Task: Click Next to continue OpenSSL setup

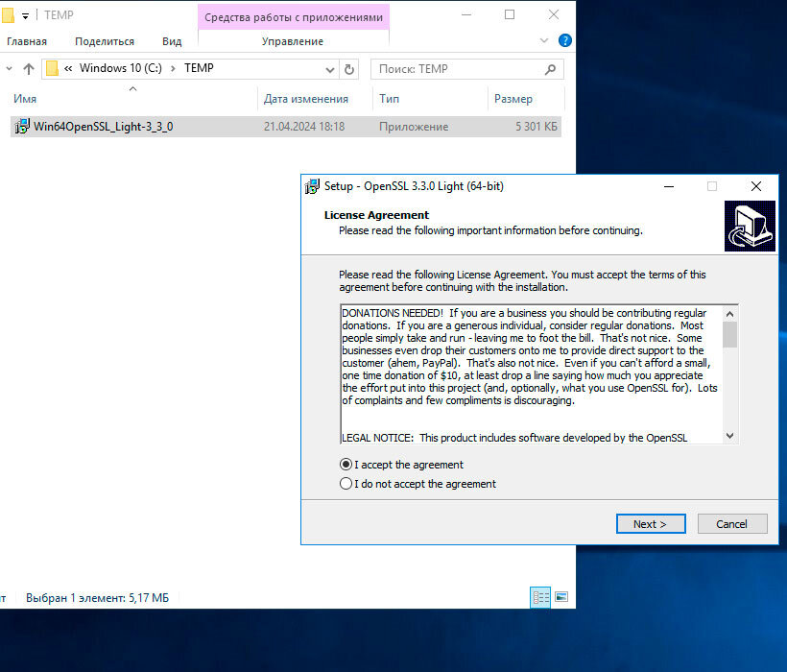Action: (x=651, y=524)
